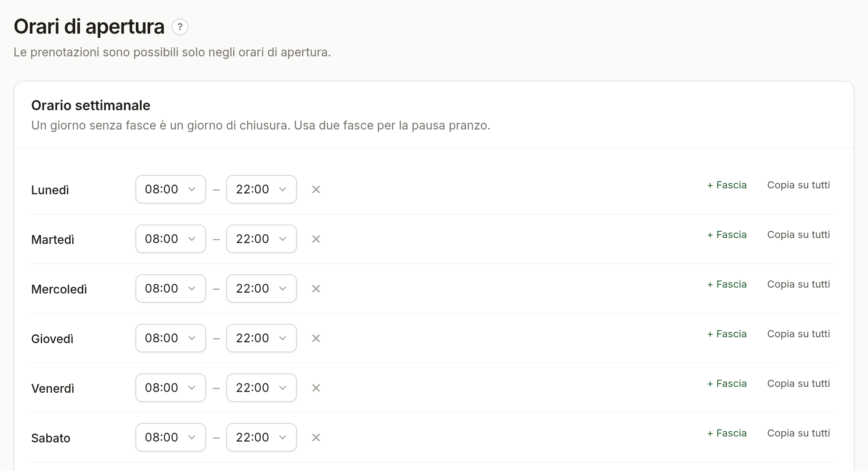Delete the Giovedì time range
The height and width of the screenshot is (471, 868).
pyautogui.click(x=316, y=339)
